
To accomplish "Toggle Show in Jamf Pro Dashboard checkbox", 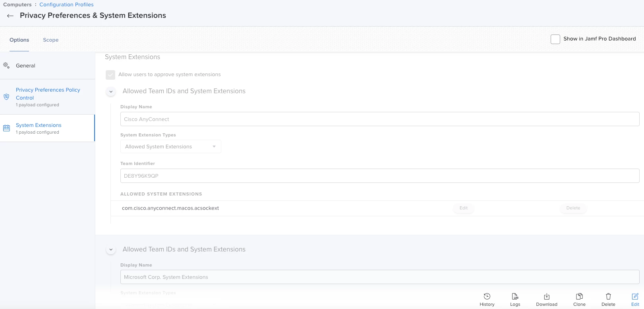I will pyautogui.click(x=555, y=39).
